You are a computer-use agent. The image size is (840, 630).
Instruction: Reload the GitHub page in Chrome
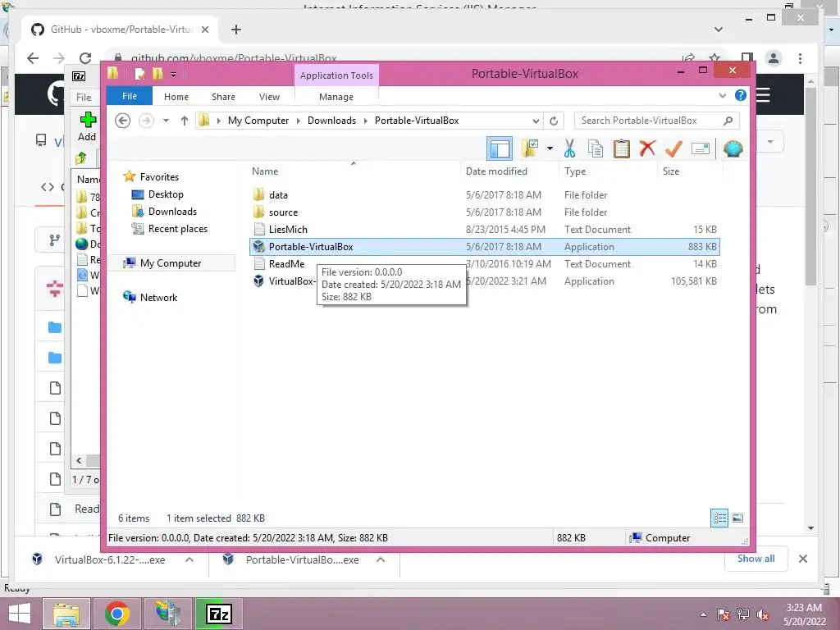point(85,58)
